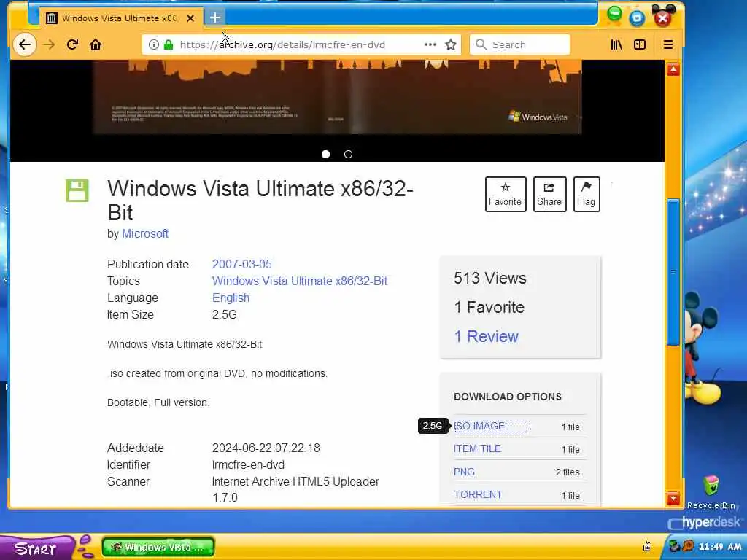
Task: Click the browser Back arrow button
Action: [24, 44]
